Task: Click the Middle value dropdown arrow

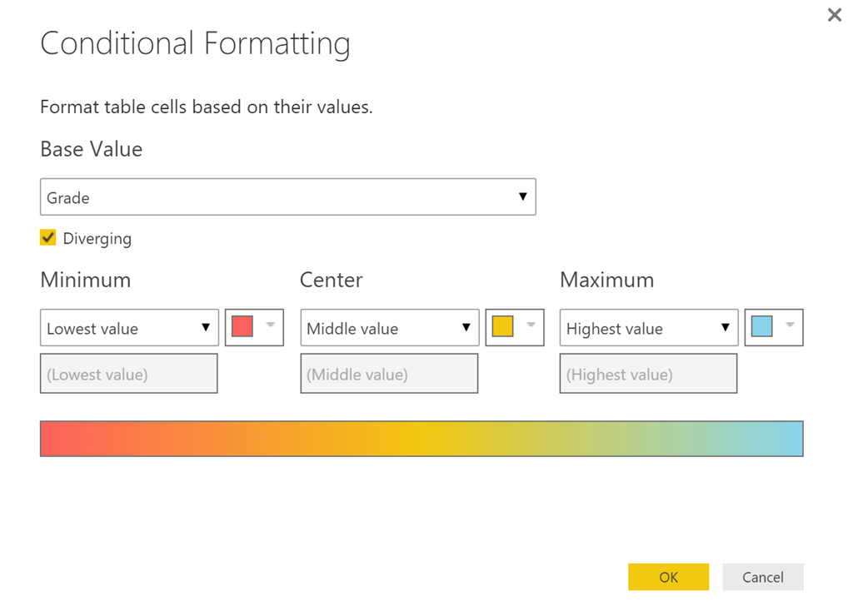Action: pos(465,328)
